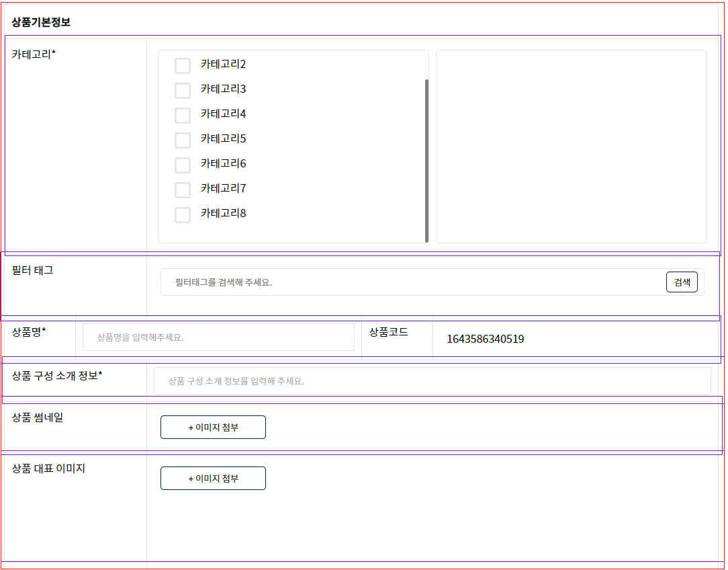This screenshot has height=570, width=728.
Task: Click 이미지 첨부 button for 상품 썸네일
Action: coord(213,427)
